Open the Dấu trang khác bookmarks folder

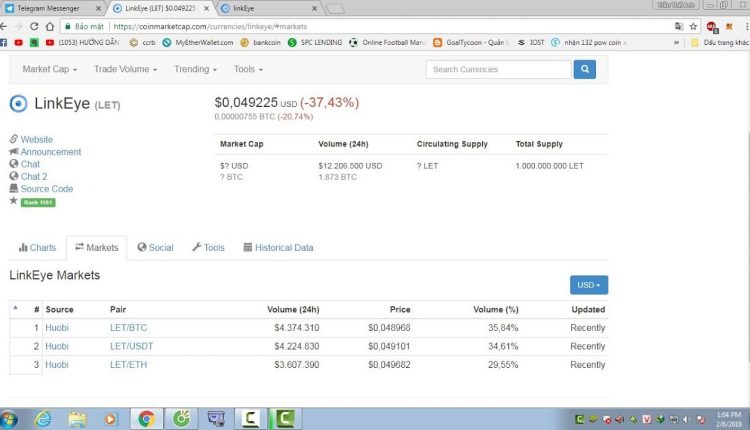click(x=720, y=43)
